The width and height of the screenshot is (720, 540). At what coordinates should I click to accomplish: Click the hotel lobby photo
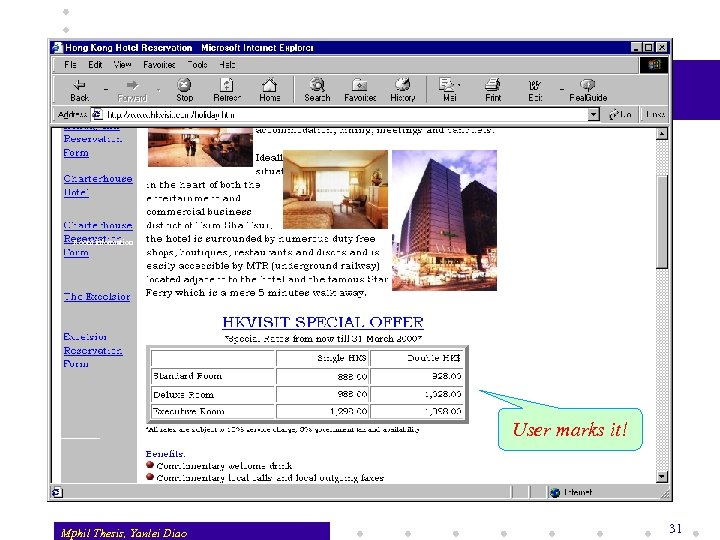[x=200, y=147]
